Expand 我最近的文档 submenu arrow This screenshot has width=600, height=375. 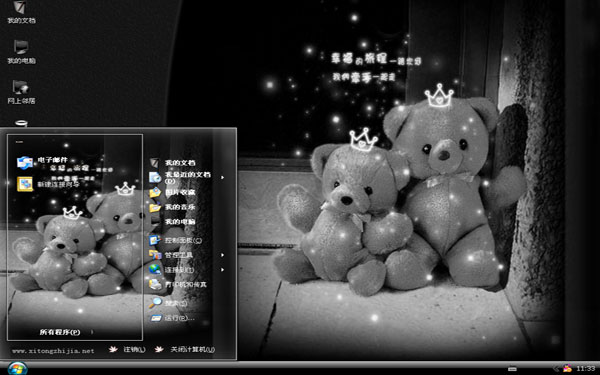pyautogui.click(x=222, y=178)
